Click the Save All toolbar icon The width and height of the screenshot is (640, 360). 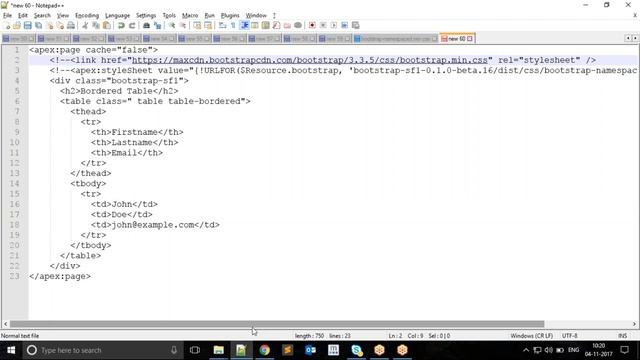(x=38, y=25)
